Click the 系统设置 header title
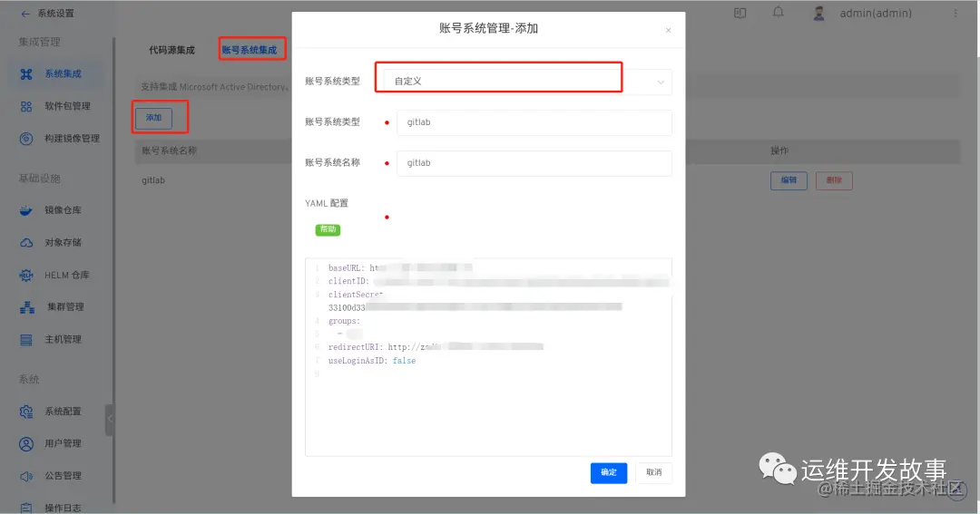The image size is (980, 514). point(55,14)
